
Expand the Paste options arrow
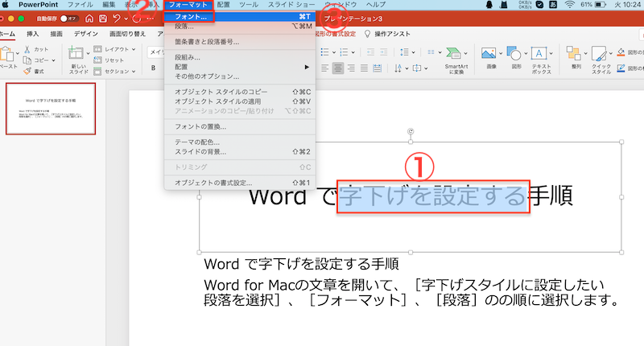tap(17, 54)
